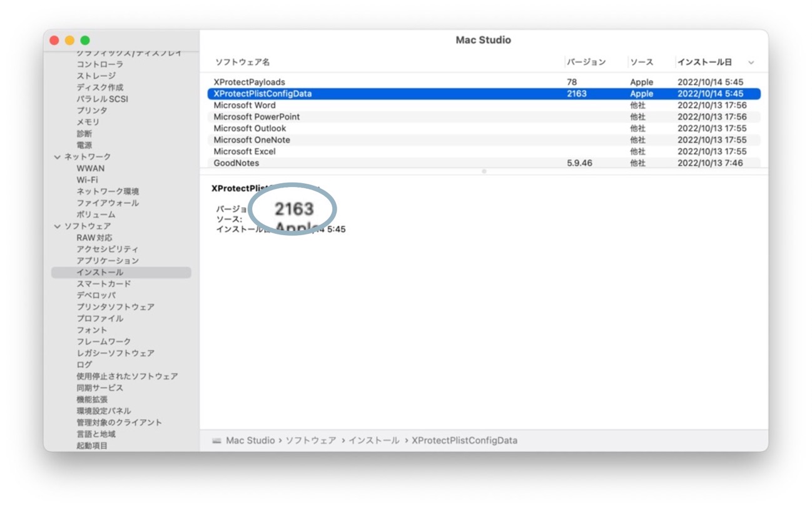Select the highlighted インストール sidebar item
812x509 pixels.
(121, 273)
